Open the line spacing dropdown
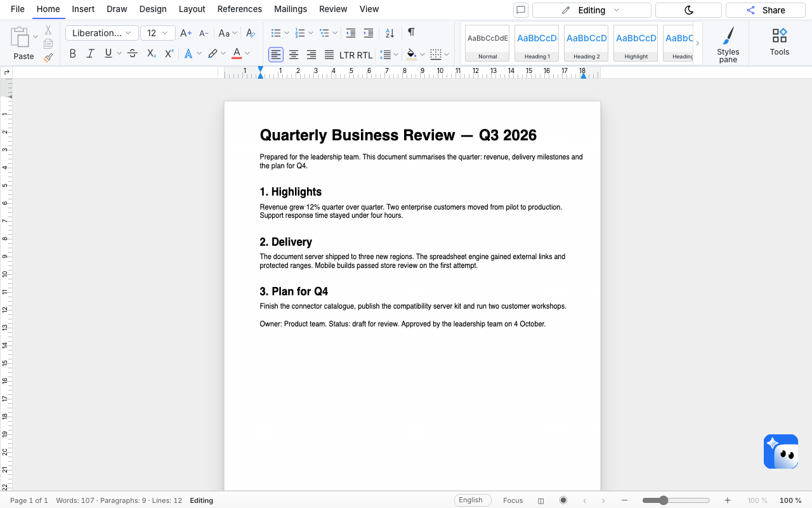 click(x=388, y=55)
